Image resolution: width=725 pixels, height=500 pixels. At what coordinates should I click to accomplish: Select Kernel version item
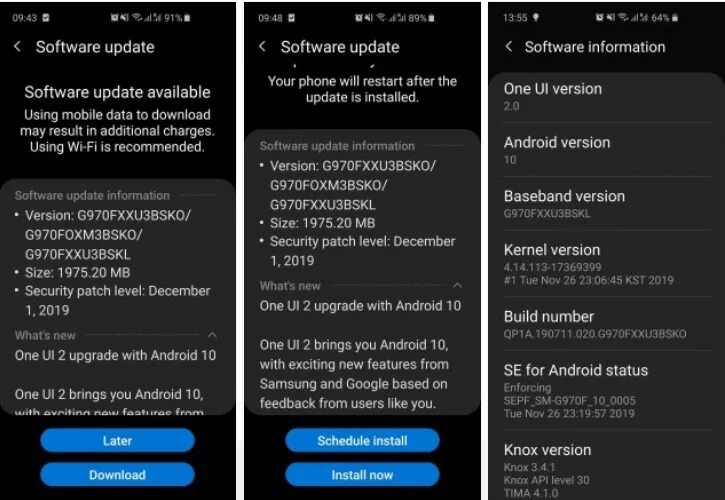pos(607,264)
